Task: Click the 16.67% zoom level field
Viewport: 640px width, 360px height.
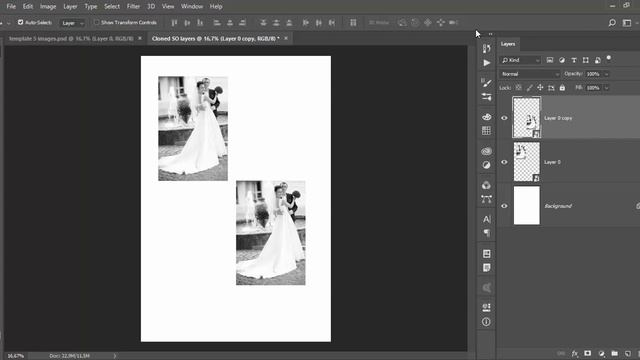Action: pyautogui.click(x=16, y=356)
